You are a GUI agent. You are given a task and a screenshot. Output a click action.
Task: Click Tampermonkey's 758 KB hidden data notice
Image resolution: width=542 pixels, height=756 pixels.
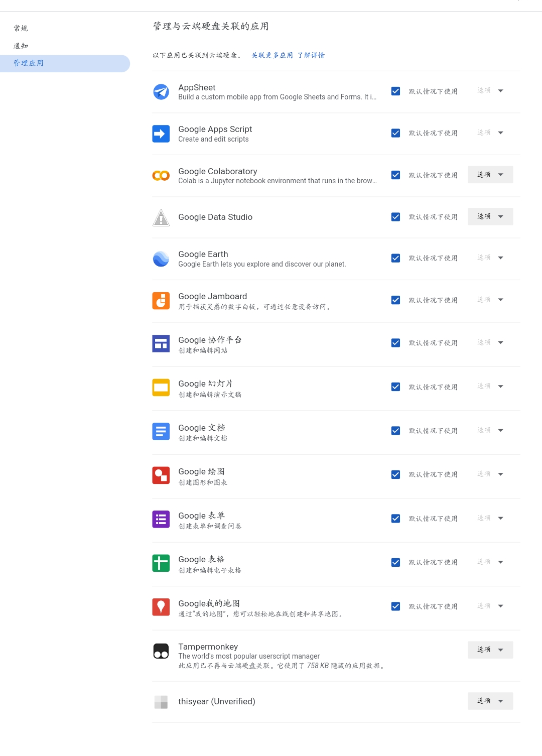(282, 666)
